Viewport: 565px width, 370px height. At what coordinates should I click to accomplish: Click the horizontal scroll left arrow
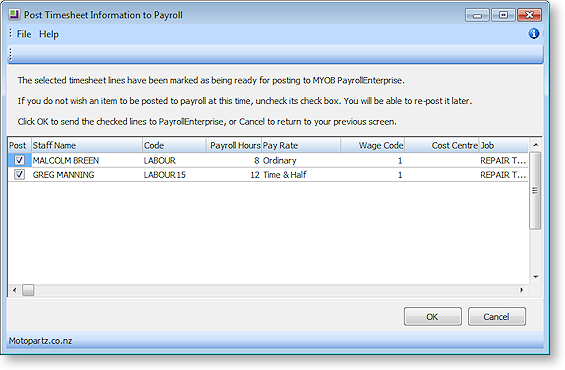tap(14, 290)
